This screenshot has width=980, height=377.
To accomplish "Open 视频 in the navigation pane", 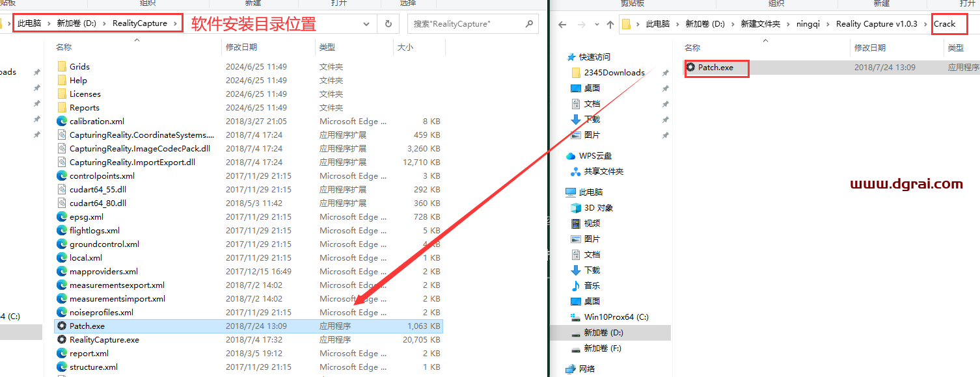I will [592, 223].
